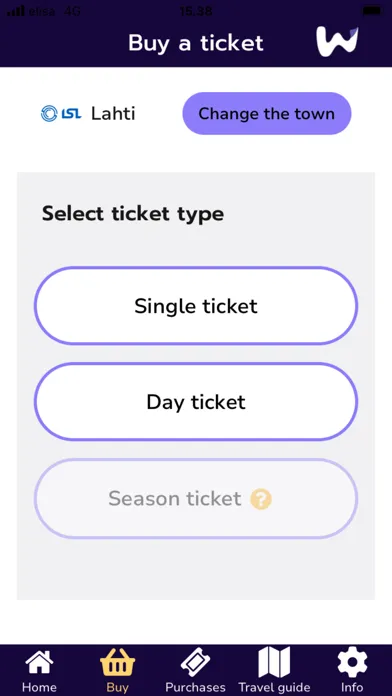Tap the Home house icon
Image resolution: width=392 pixels, height=696 pixels.
(x=39, y=663)
